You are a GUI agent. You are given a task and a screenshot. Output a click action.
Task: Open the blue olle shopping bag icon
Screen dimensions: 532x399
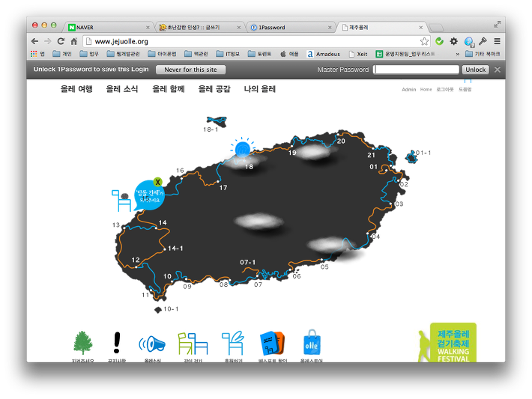(312, 342)
